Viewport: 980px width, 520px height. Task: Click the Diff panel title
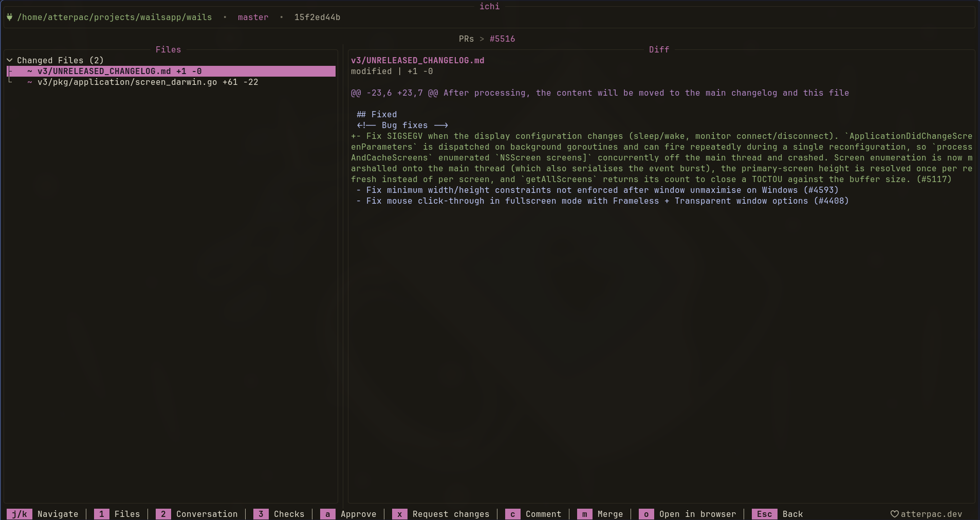pos(659,49)
